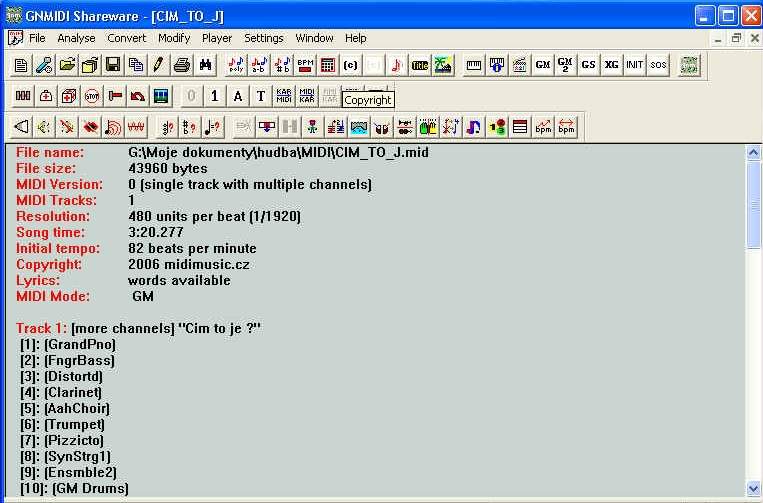
Task: Click the copyright (c) toolbar icon
Action: (x=351, y=65)
